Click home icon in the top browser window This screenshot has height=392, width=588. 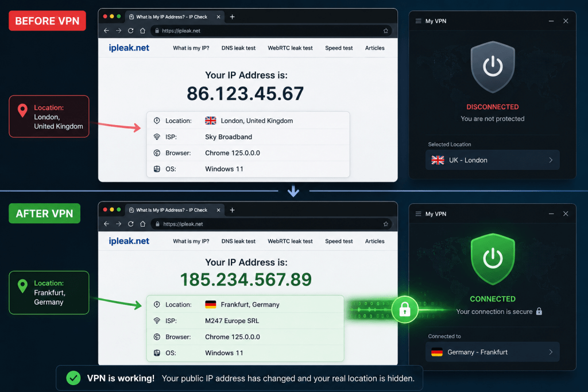[x=142, y=31]
